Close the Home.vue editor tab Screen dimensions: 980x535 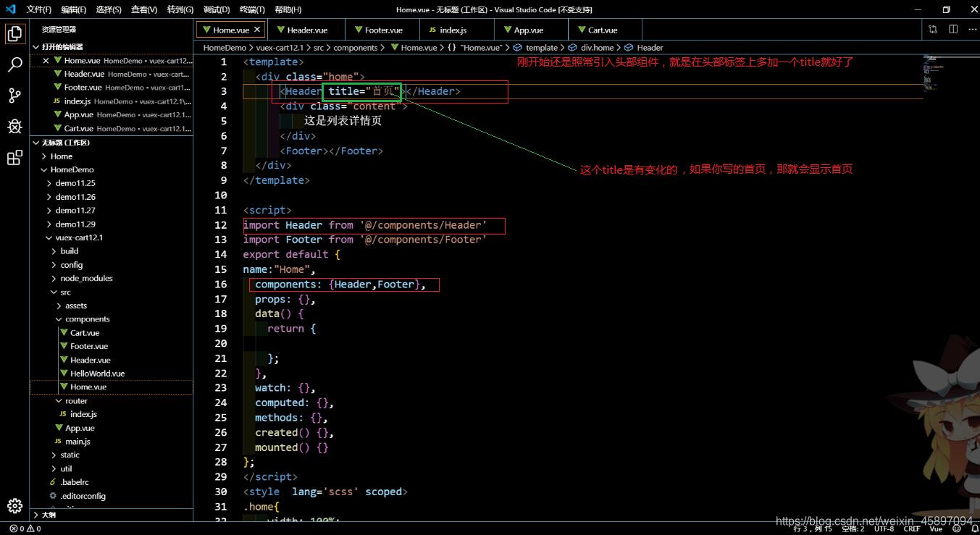[257, 30]
